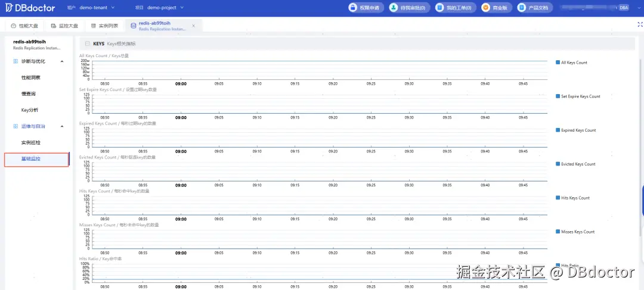The height and width of the screenshot is (290, 644).
Task: Click the DBA role badge
Action: tap(624, 7)
